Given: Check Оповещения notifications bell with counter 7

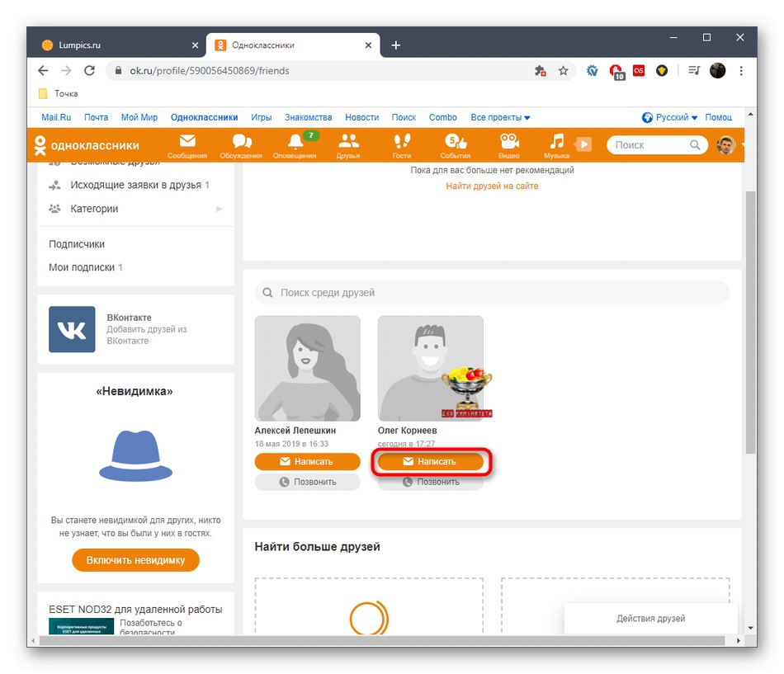Looking at the screenshot, I should pos(295,140).
